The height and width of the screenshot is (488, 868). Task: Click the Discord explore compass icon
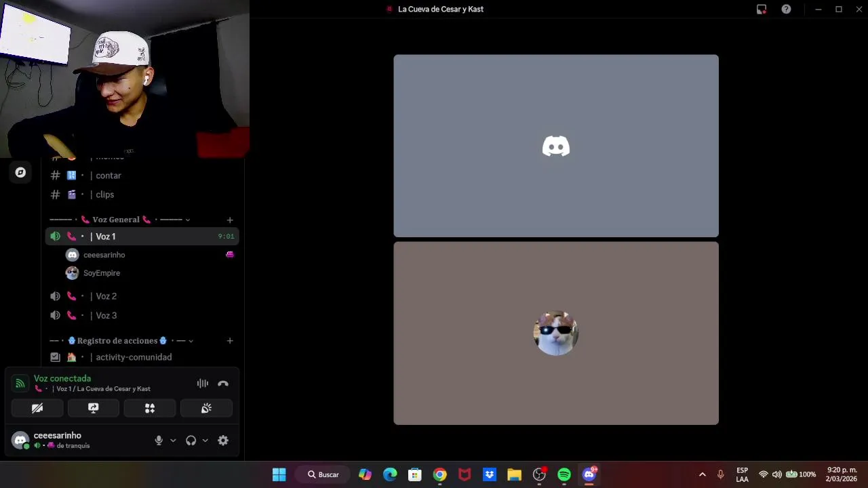pyautogui.click(x=20, y=172)
